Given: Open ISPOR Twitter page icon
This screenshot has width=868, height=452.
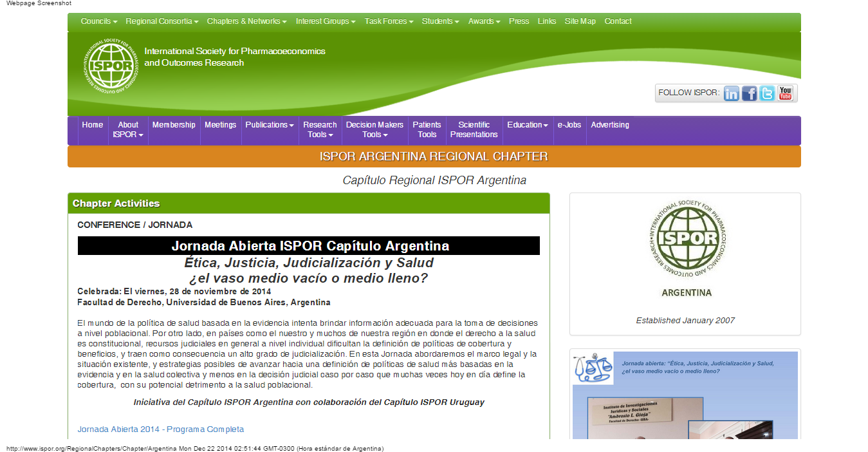Looking at the screenshot, I should [767, 93].
